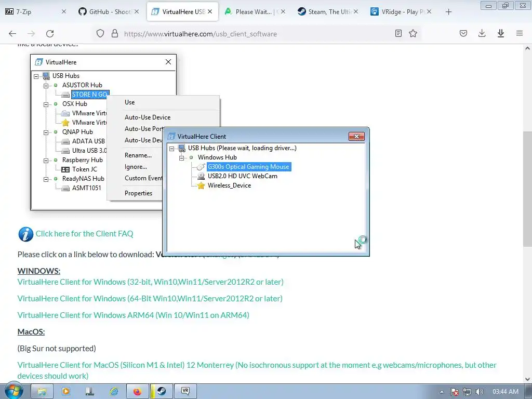
Task: Open the Action Center flag icon
Action: (x=455, y=392)
